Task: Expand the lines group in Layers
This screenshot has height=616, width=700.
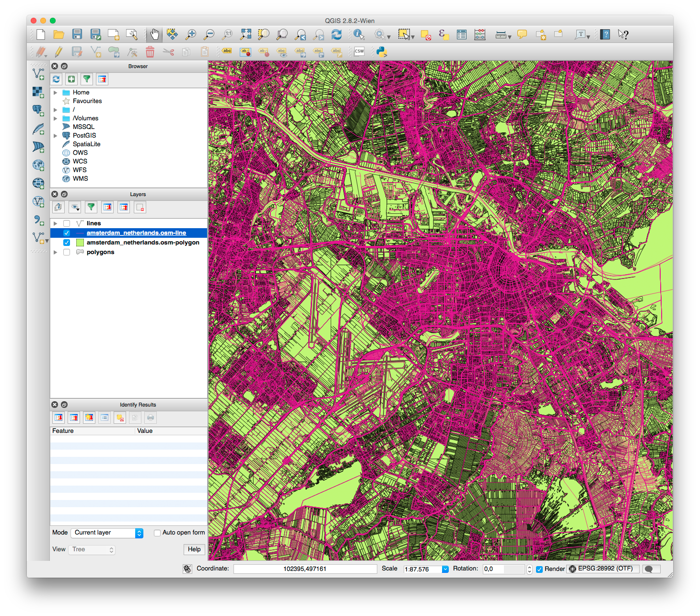Action: tap(56, 223)
